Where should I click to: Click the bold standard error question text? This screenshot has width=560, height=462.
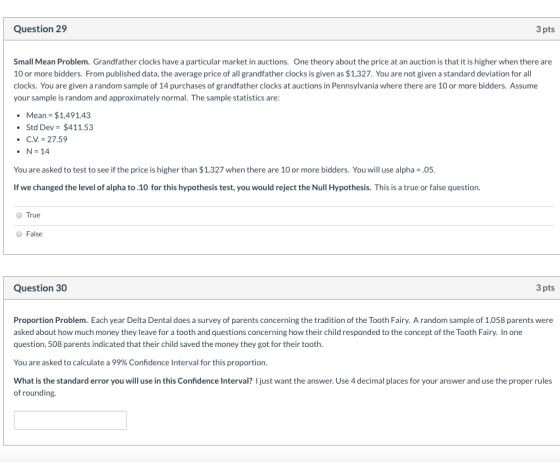pyautogui.click(x=133, y=381)
